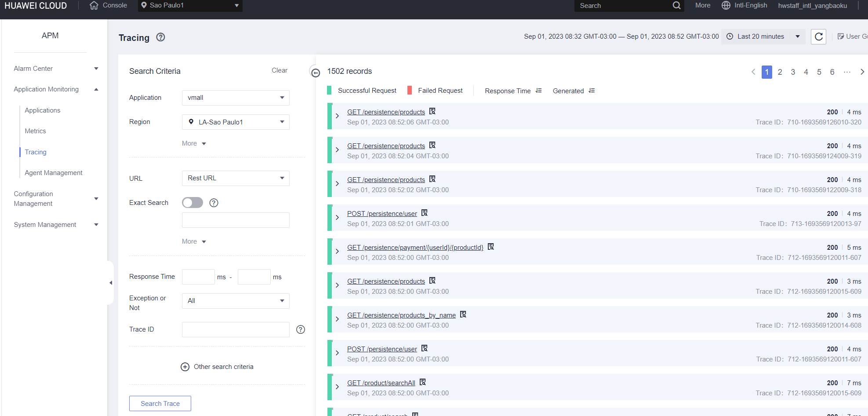
Task: Click help icon beside Trace ID field
Action: (x=301, y=330)
